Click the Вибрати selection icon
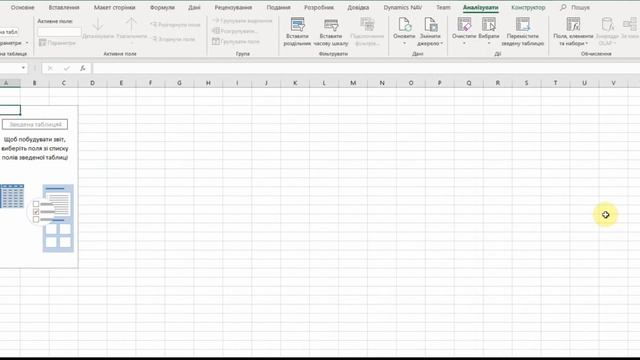This screenshot has height=360, width=640. click(489, 24)
